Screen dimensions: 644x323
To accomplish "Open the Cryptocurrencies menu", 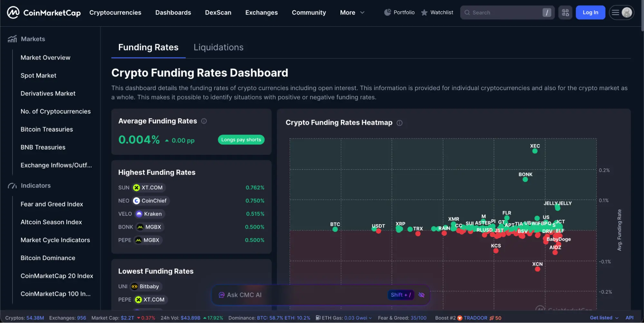I will pyautogui.click(x=115, y=13).
